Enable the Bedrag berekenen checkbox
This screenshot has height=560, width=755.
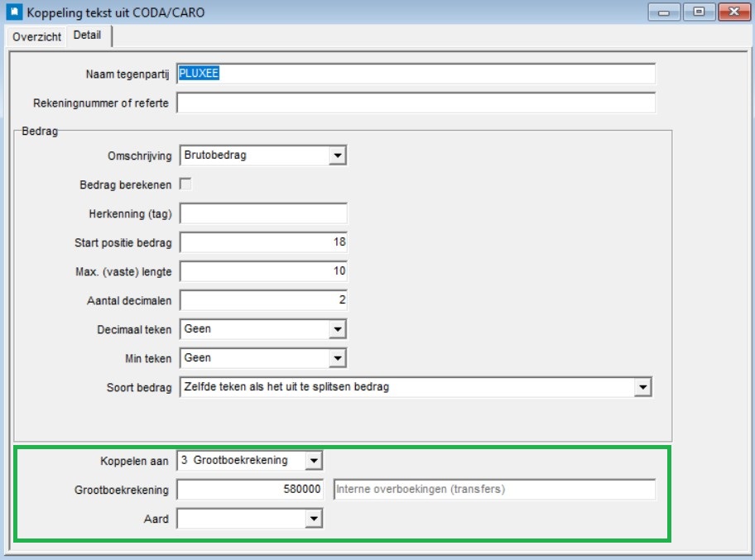185,184
